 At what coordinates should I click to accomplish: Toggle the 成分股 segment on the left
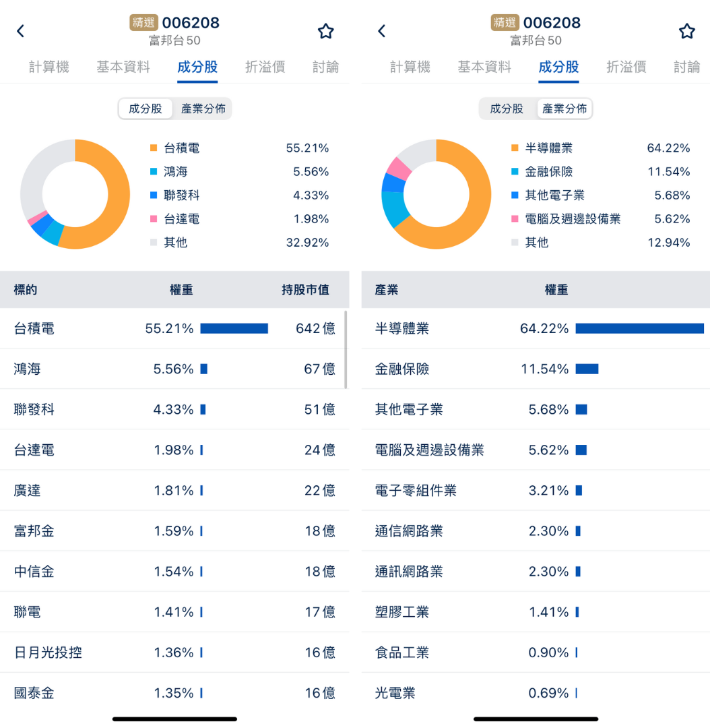[146, 109]
